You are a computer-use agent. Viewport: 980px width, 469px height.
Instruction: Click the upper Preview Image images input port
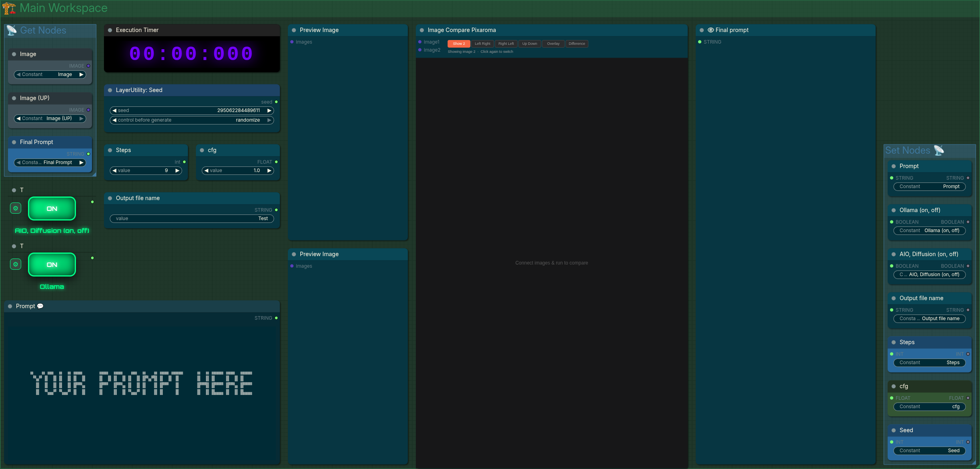pyautogui.click(x=292, y=42)
